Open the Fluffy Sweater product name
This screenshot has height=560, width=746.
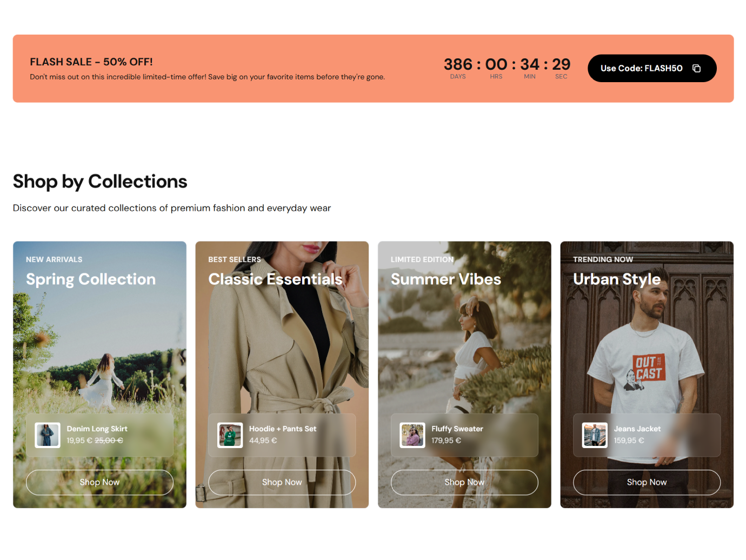coord(457,429)
